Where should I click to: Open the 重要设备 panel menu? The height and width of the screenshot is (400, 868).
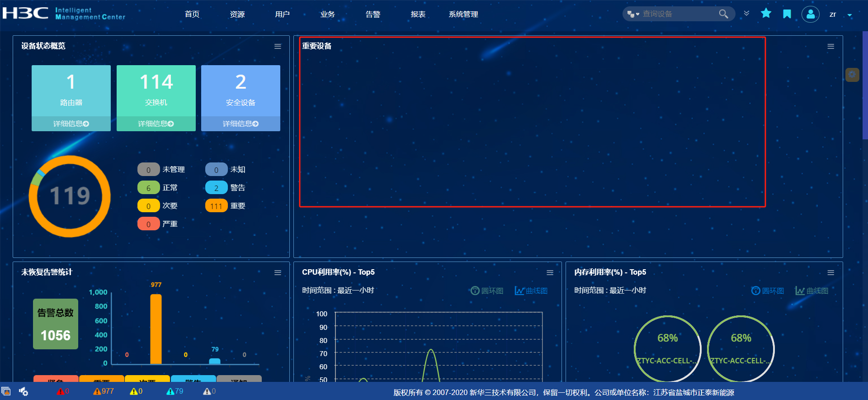[x=830, y=46]
